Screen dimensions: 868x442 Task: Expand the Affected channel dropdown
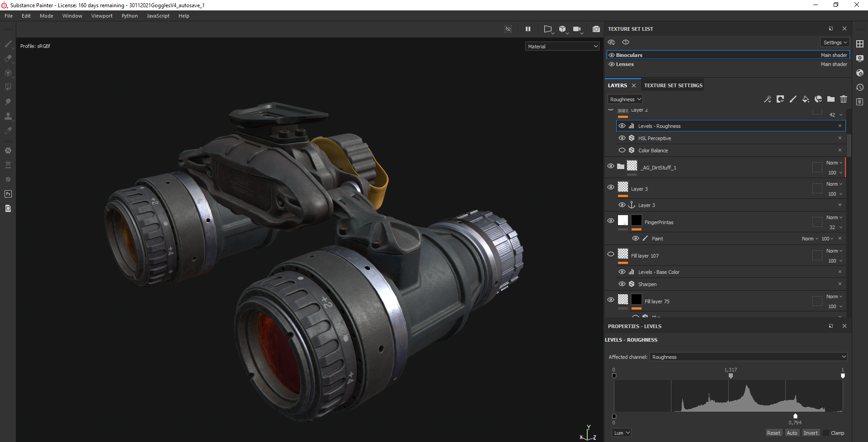748,357
